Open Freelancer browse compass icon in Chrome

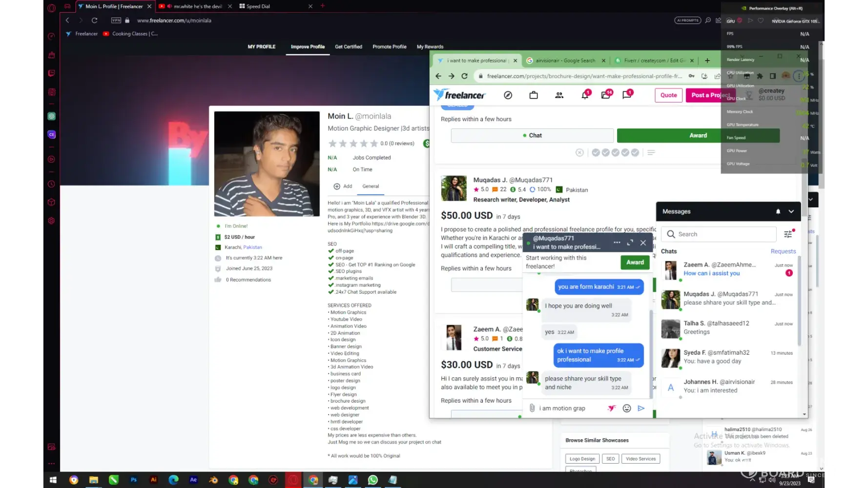[x=508, y=95]
